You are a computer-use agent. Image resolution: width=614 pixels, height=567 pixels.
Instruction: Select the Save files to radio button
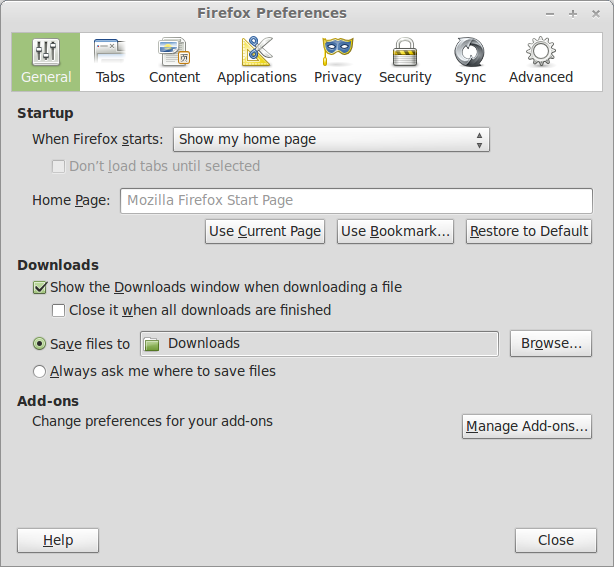(39, 344)
